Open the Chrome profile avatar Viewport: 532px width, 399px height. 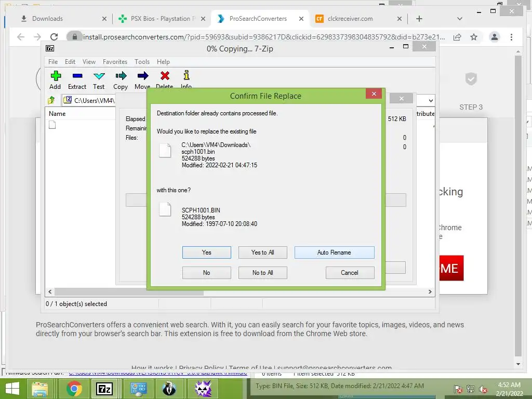[495, 37]
